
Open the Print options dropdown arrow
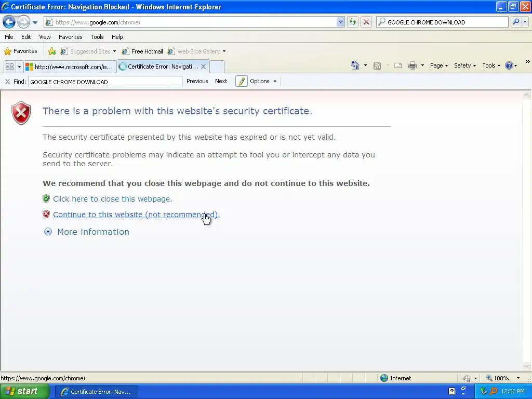point(422,65)
